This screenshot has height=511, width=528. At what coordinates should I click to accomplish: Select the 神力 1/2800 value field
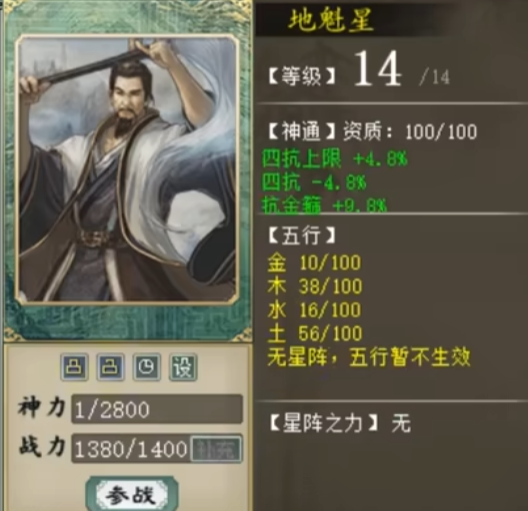[157, 409]
